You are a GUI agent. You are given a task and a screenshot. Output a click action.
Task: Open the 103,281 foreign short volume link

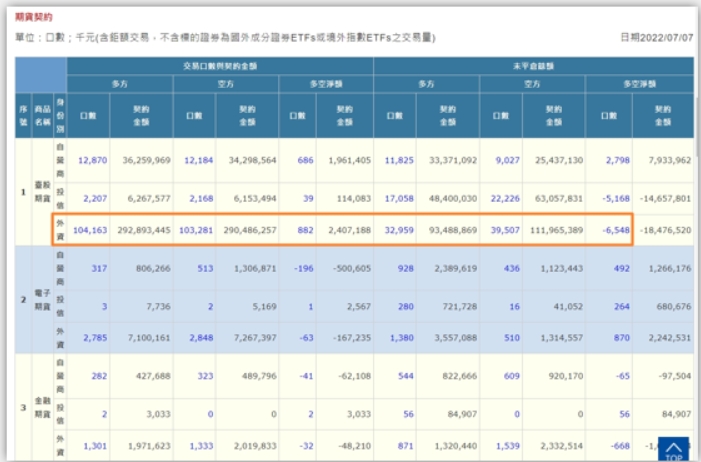[x=196, y=230]
